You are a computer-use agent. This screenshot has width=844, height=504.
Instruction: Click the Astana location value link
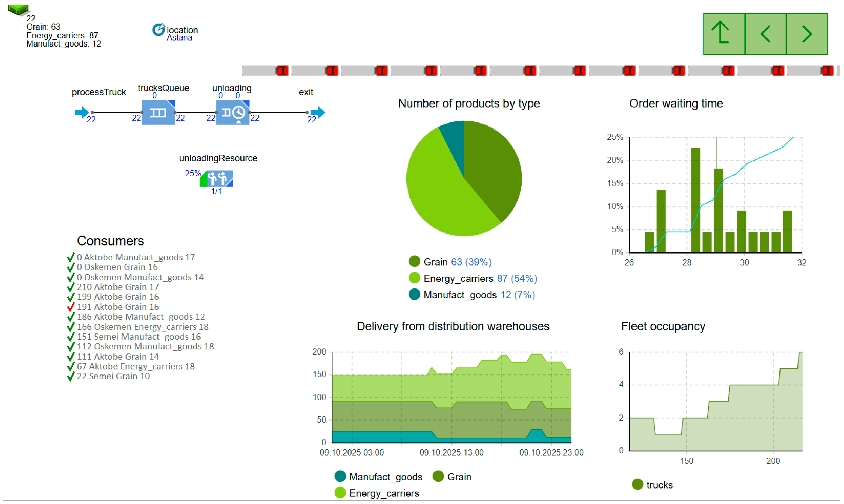pos(179,38)
